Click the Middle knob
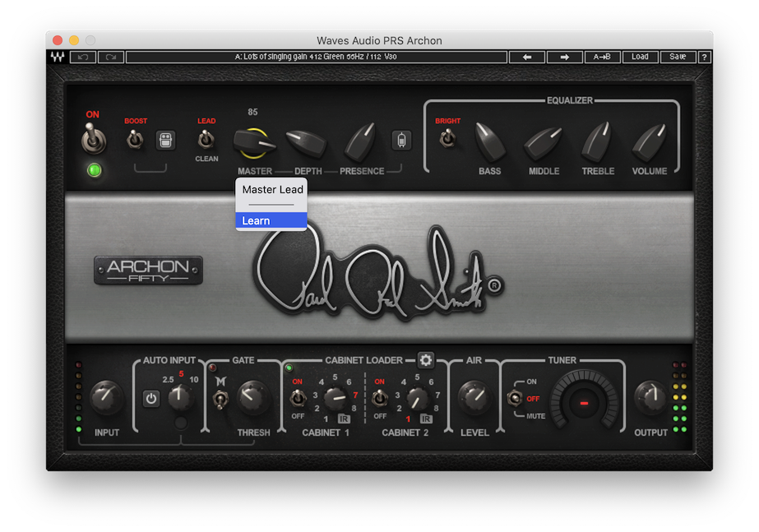The width and height of the screenshot is (759, 532). pyautogui.click(x=543, y=143)
